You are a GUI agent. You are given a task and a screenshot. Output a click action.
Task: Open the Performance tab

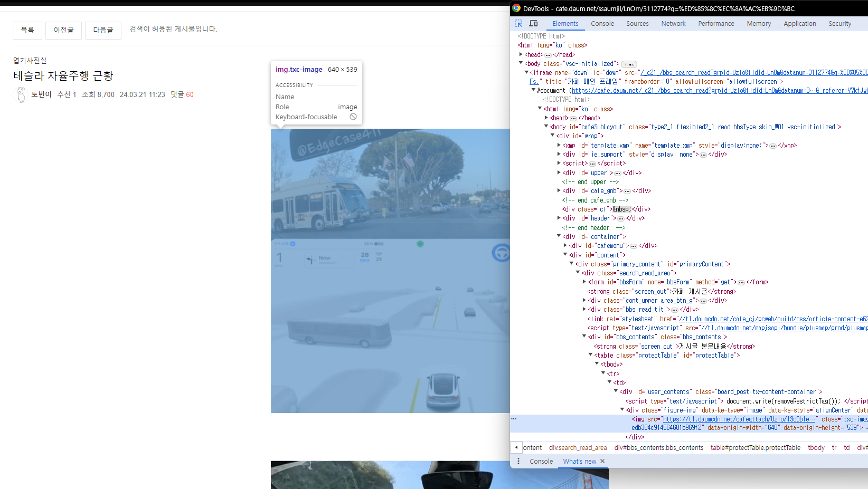(716, 24)
